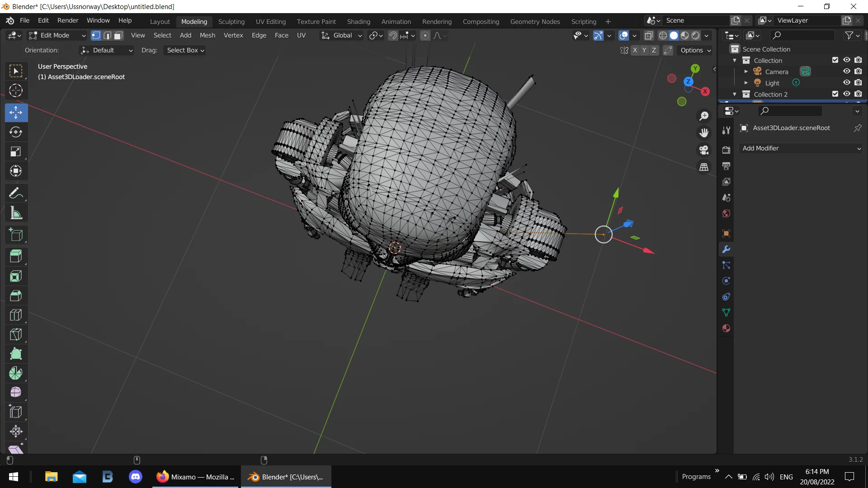Open Material properties tab icon
Image resolution: width=868 pixels, height=488 pixels.
coord(726,328)
